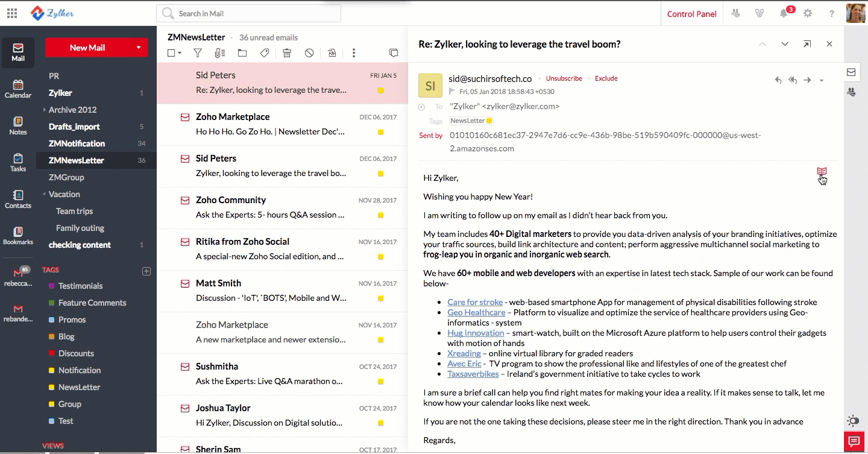Select the Drafts_import folder
The height and width of the screenshot is (454, 868).
(x=74, y=127)
